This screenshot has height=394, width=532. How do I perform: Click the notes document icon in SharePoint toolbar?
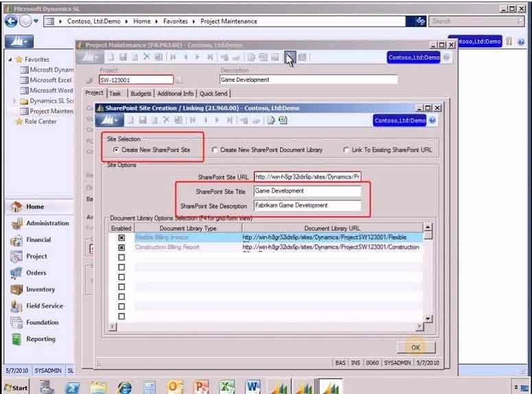tap(270, 120)
